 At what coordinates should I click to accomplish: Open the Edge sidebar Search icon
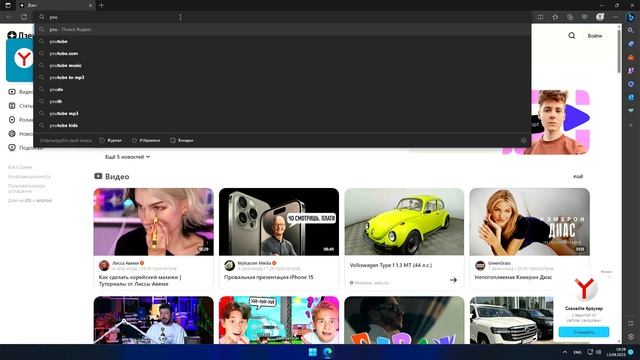(631, 31)
